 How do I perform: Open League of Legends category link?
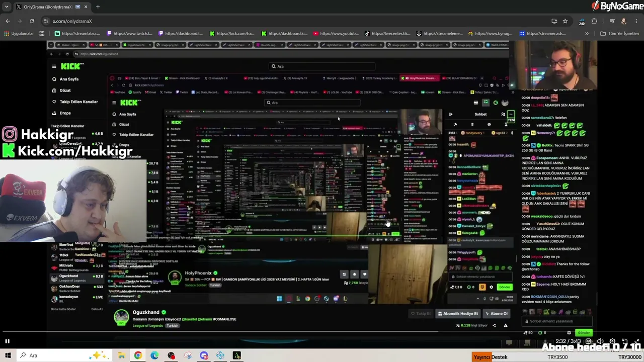[x=148, y=326]
